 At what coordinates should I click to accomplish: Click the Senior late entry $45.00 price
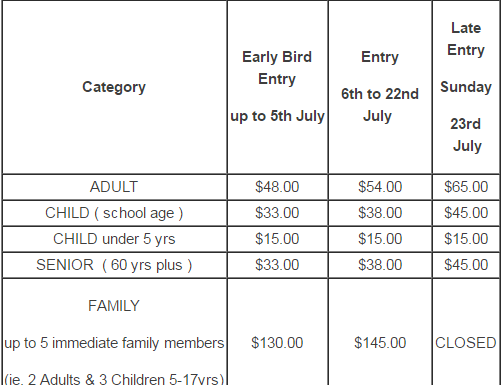coord(466,265)
